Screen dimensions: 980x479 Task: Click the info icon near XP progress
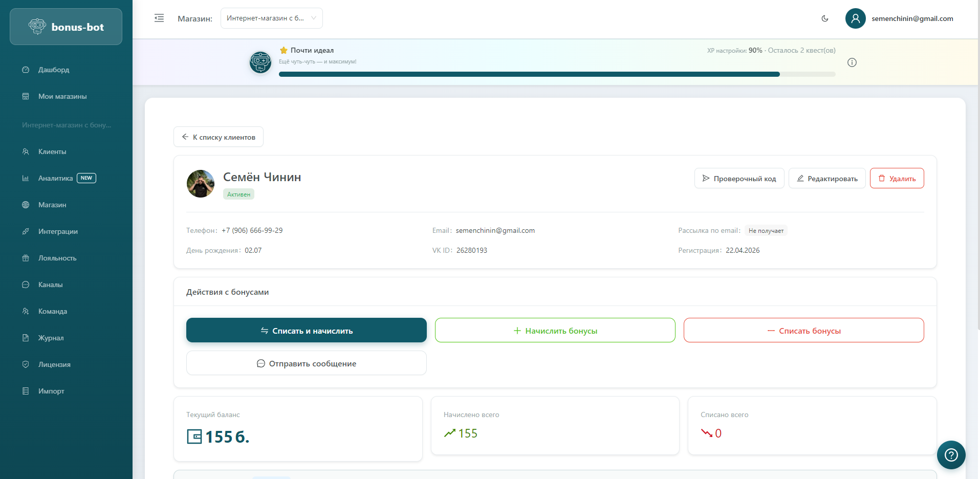pyautogui.click(x=852, y=62)
